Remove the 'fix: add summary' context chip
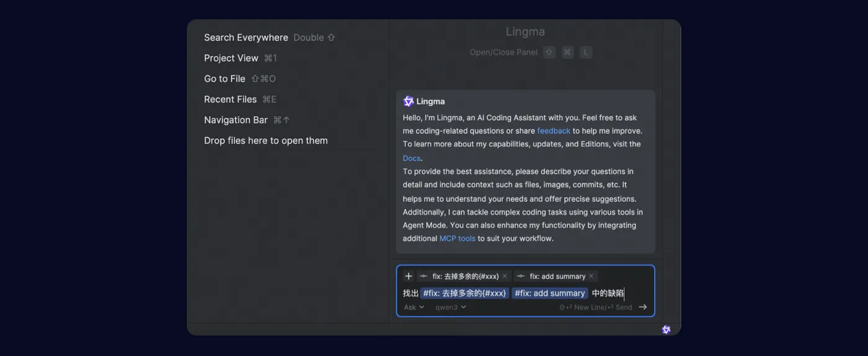The width and height of the screenshot is (868, 356). (591, 276)
